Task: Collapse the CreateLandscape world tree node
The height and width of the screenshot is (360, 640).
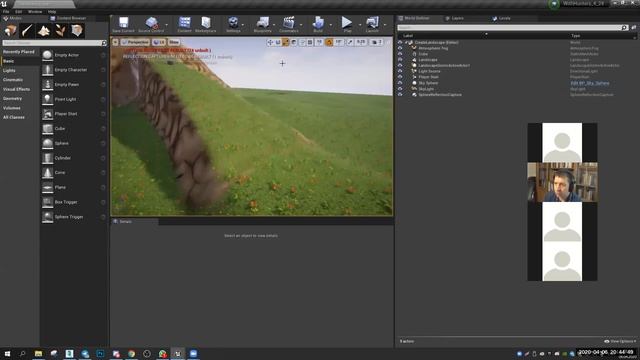Action: click(406, 42)
